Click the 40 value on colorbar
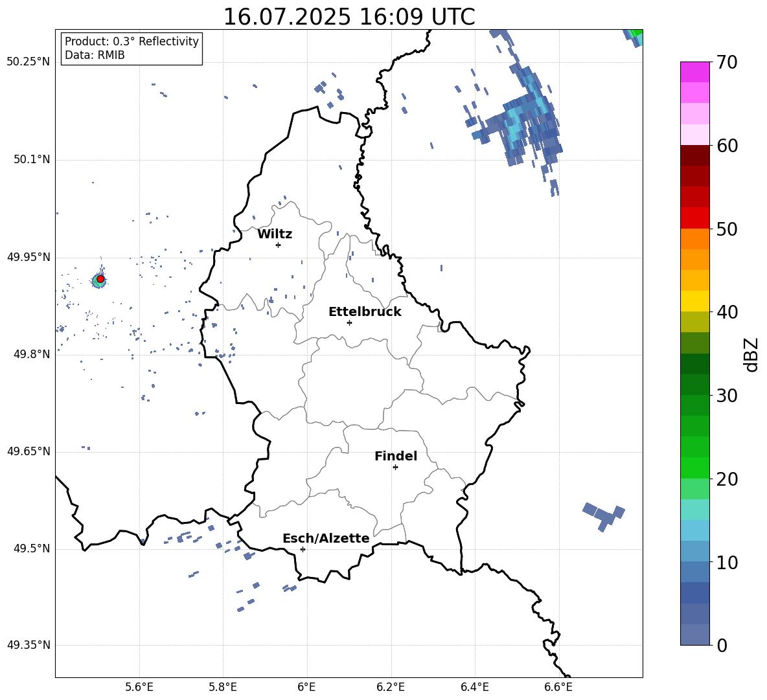The image size is (767, 700). tap(727, 312)
